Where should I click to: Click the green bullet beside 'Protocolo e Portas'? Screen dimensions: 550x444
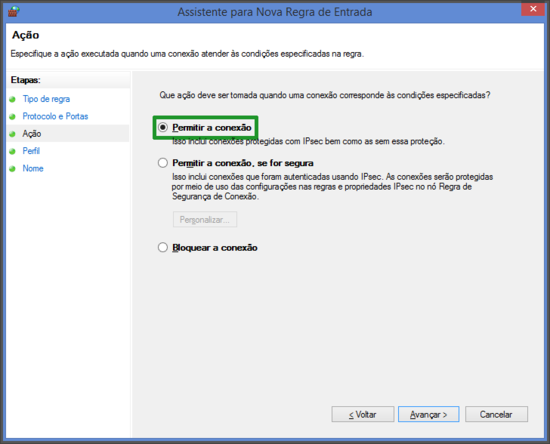[13, 116]
